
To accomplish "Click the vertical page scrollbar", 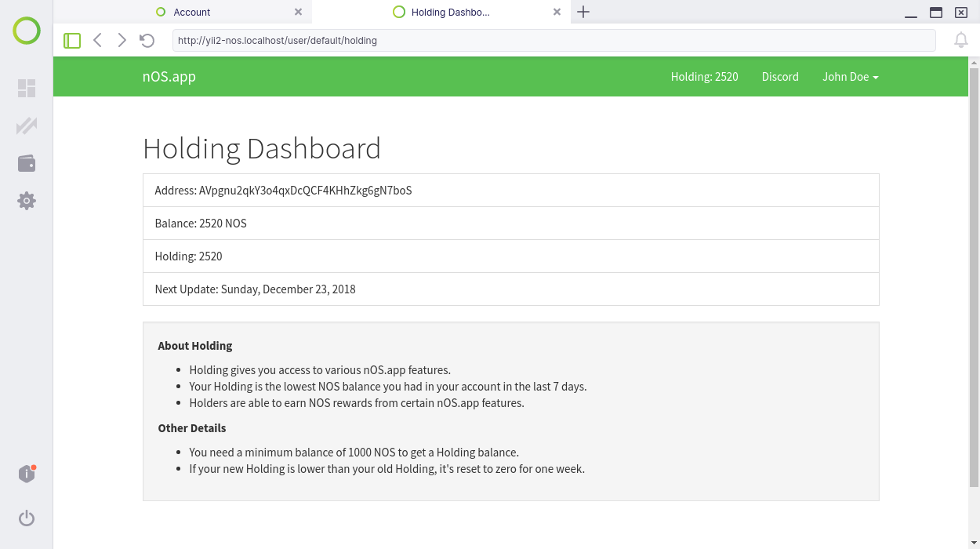I will coord(974,277).
